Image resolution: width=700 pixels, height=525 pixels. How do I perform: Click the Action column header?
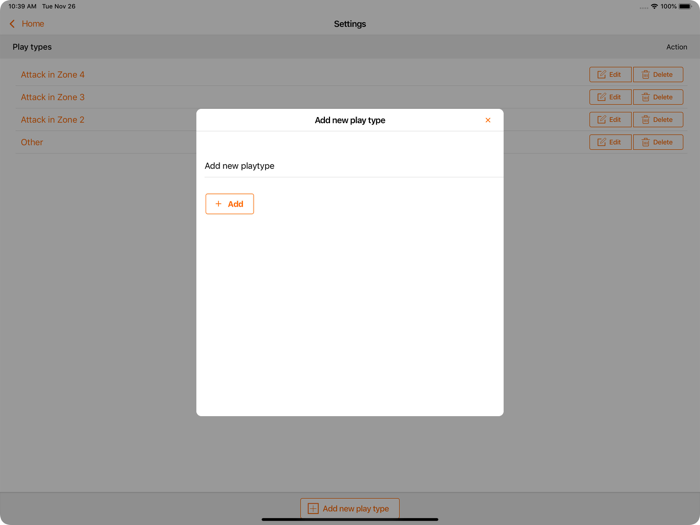[676, 47]
